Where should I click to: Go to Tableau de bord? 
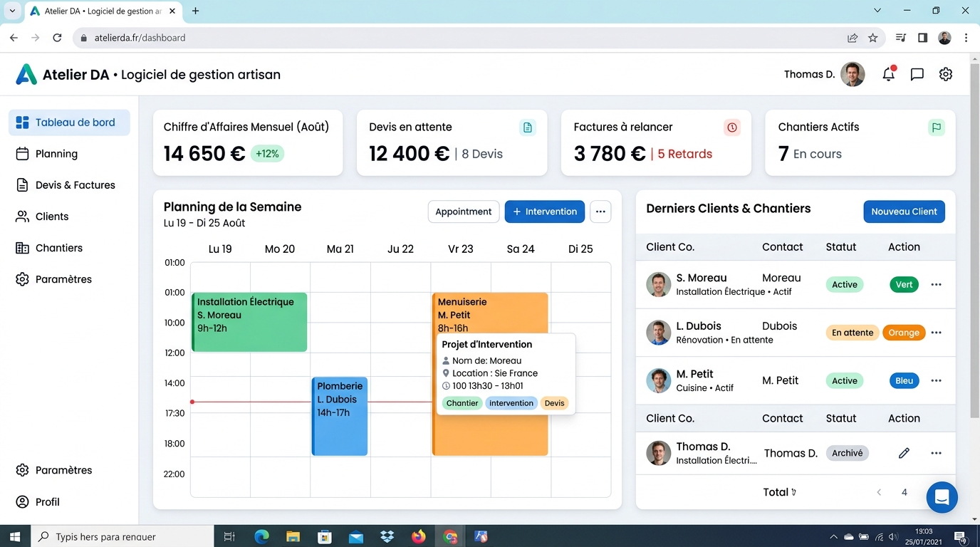click(x=69, y=123)
